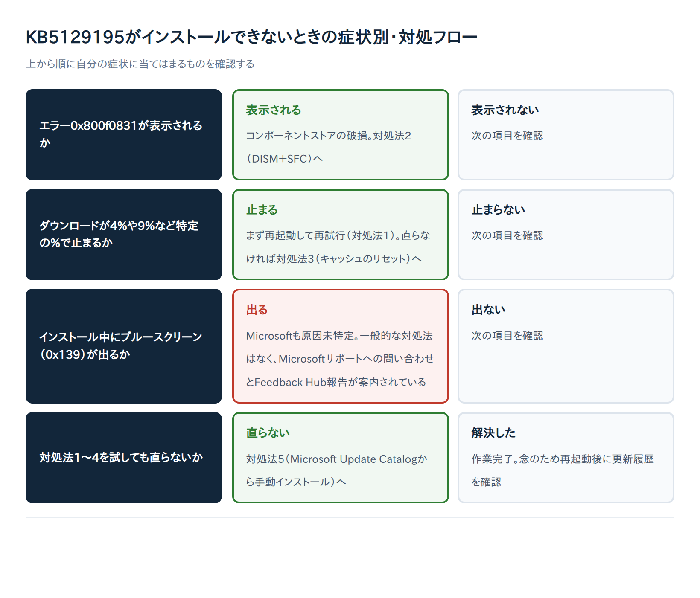The width and height of the screenshot is (700, 598).
Task: Click text コンポーネントストアの破損。対処法2(DISM+SFC)へ
Action: (329, 147)
